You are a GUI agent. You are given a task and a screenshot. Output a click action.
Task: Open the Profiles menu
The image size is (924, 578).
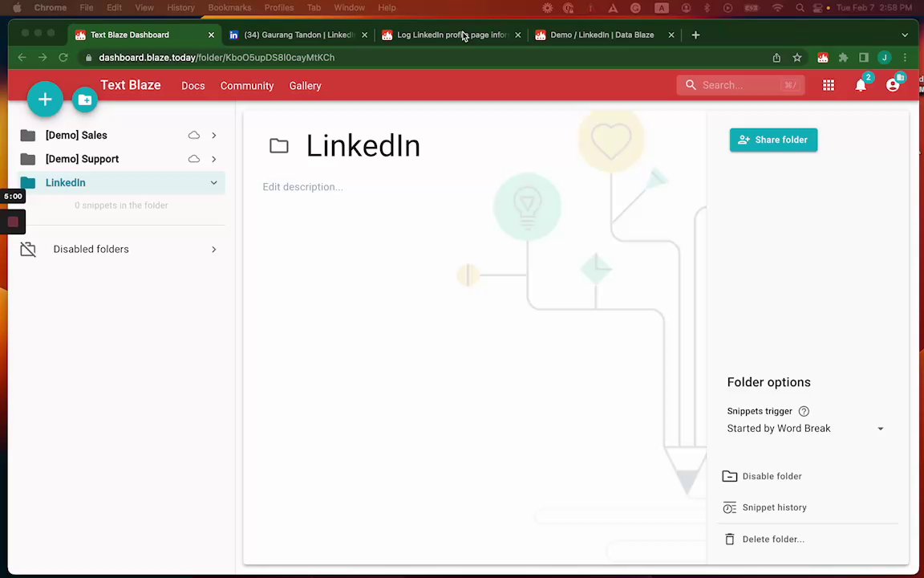pos(279,8)
